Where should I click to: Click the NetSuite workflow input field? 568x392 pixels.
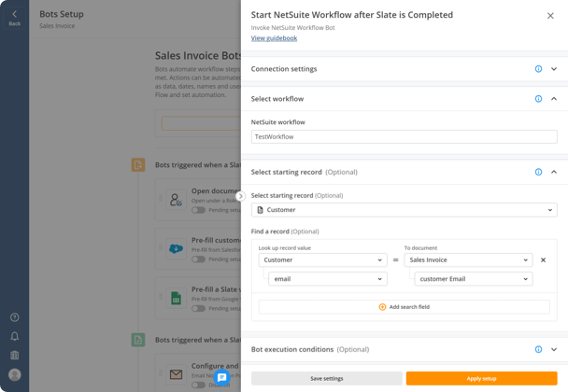(405, 137)
